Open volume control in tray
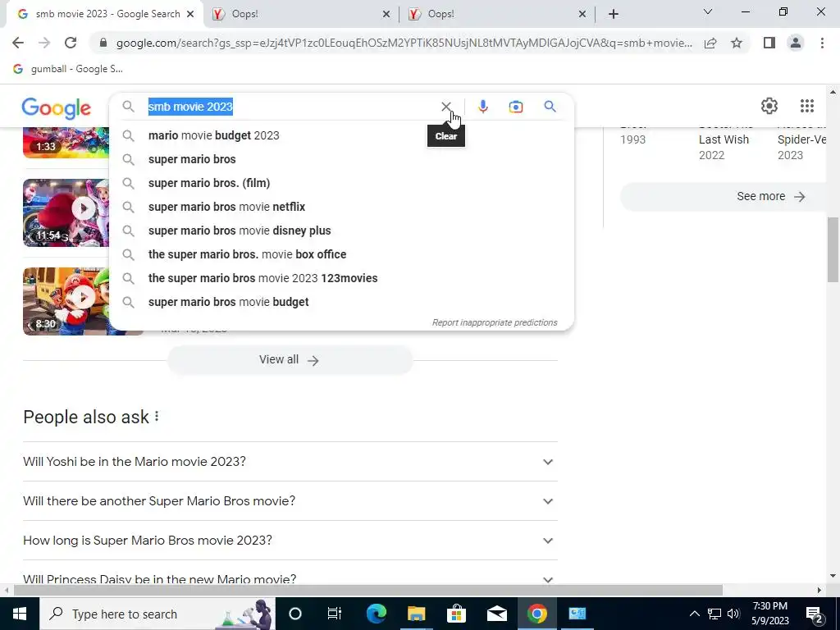Screen dimensions: 840x630 [733, 614]
